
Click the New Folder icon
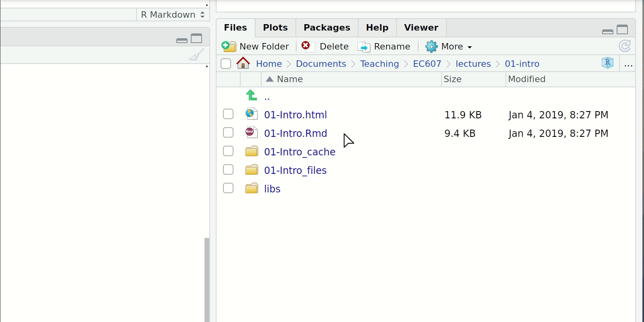click(229, 46)
